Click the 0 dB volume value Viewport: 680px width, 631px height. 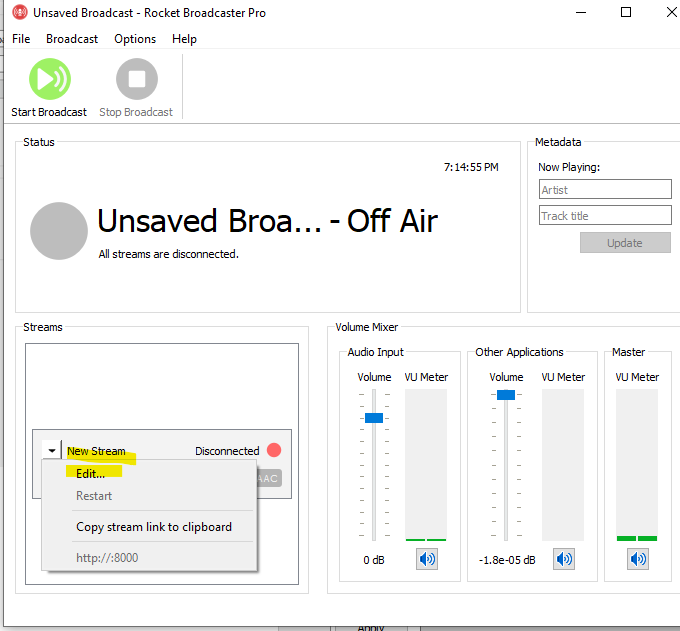(x=374, y=560)
